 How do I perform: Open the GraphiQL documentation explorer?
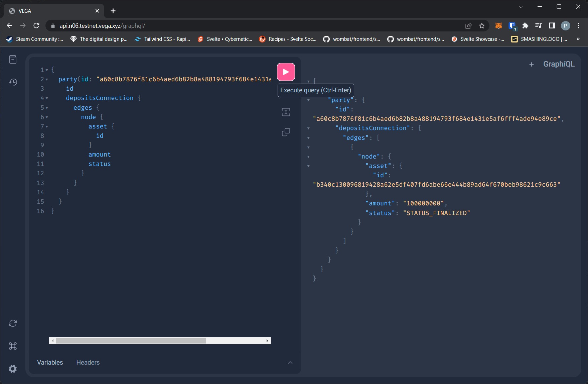click(13, 59)
